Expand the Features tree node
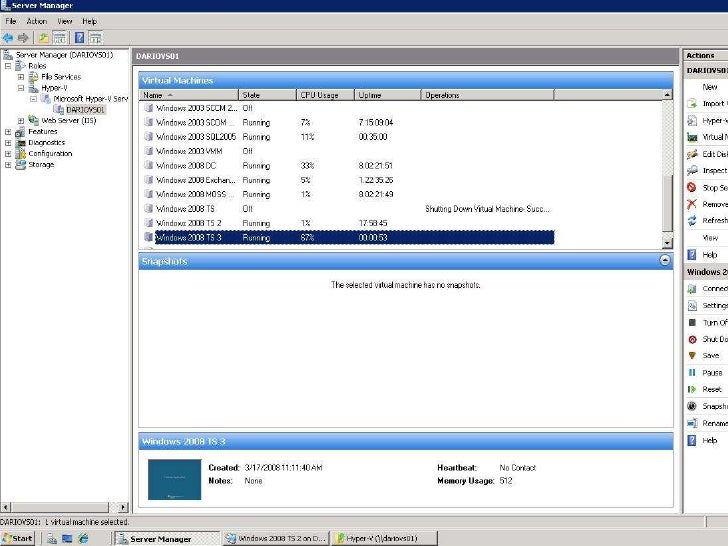Viewport: 728px width, 546px height. pos(8,132)
